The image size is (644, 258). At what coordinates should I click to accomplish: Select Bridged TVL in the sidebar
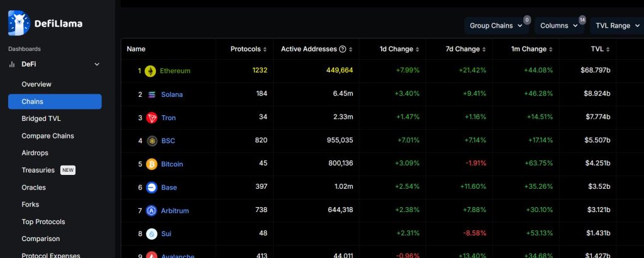point(41,118)
